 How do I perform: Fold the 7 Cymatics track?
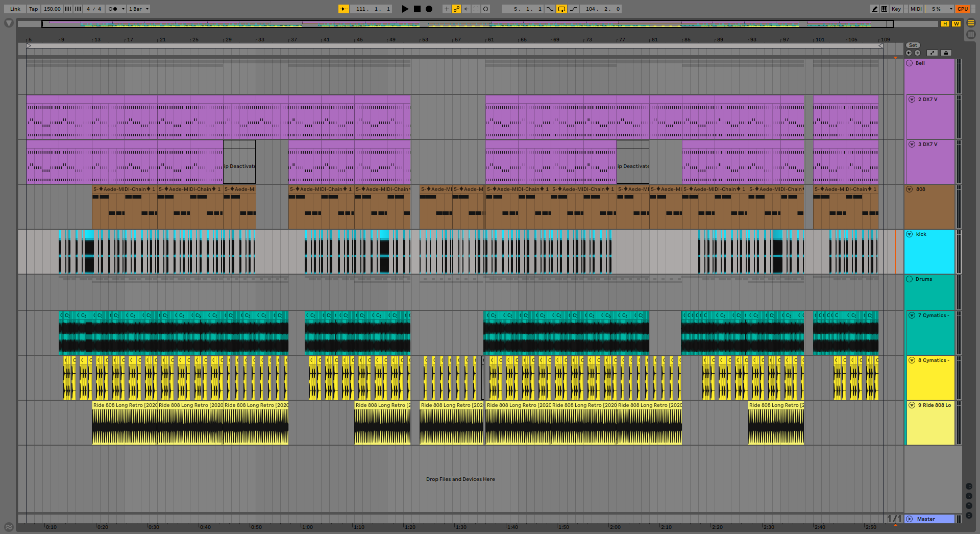tap(912, 315)
